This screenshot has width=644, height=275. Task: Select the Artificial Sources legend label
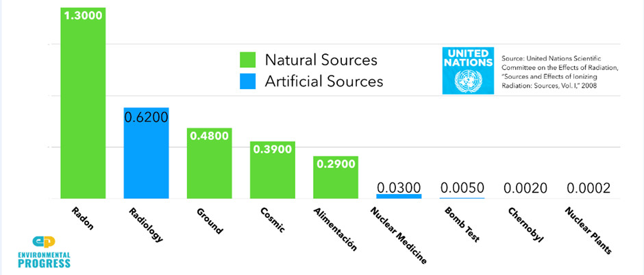pos(324,81)
